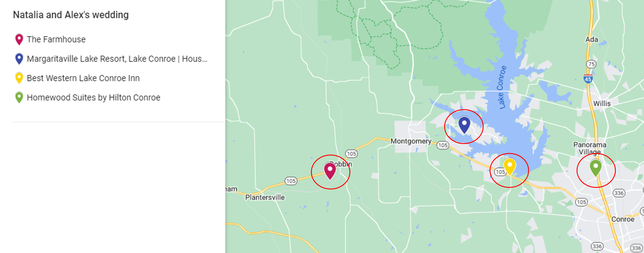Click the Montgomery town label on map

411,141
